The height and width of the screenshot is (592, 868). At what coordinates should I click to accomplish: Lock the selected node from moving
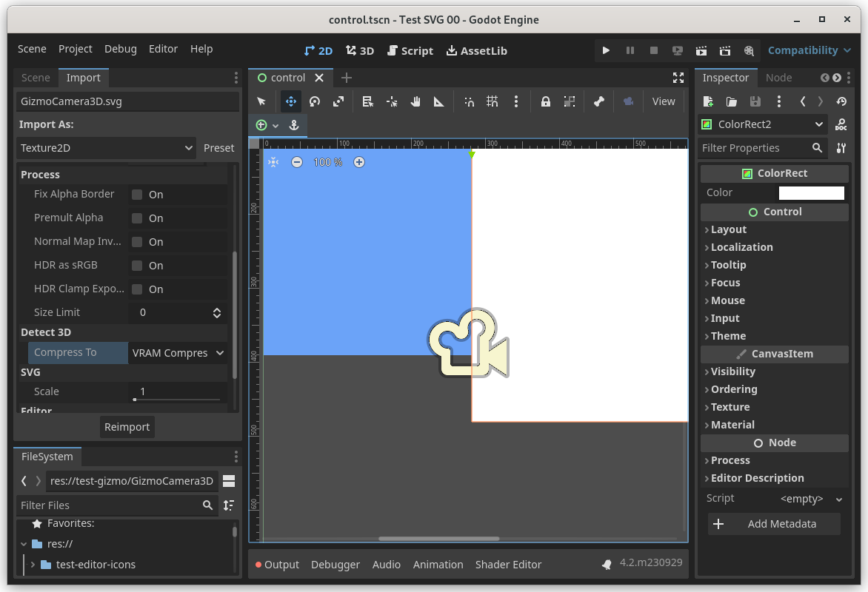545,101
